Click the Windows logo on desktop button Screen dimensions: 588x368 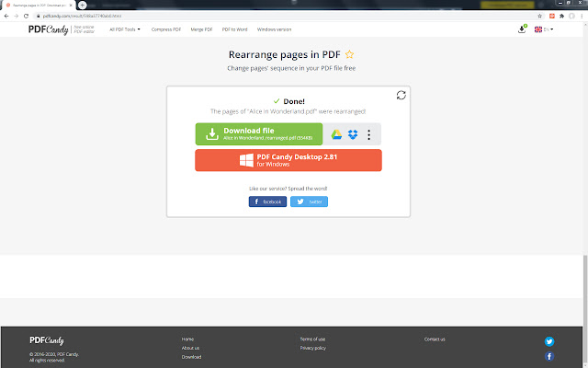246,160
